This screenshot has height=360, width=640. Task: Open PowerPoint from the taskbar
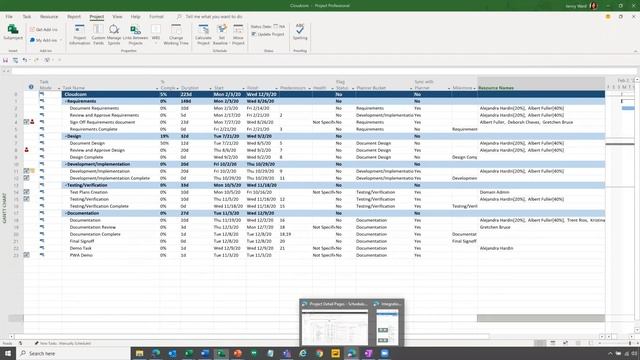pos(238,353)
